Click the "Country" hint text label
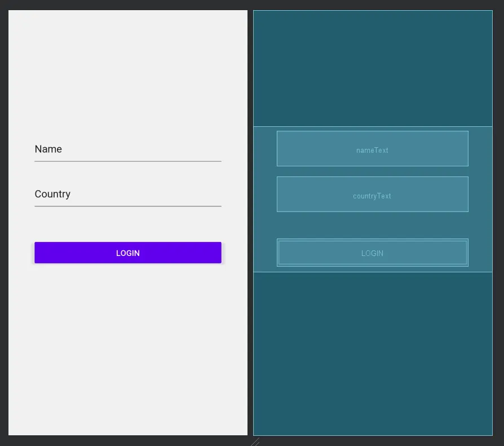Viewport: 504px width, 446px height. click(x=52, y=194)
